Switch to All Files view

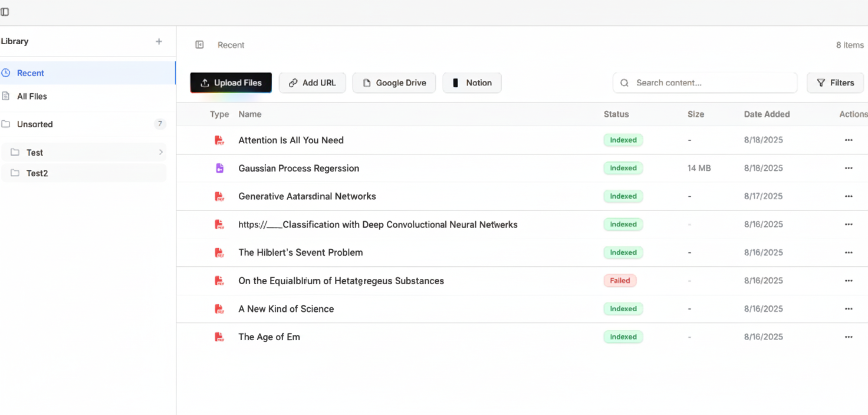click(32, 96)
